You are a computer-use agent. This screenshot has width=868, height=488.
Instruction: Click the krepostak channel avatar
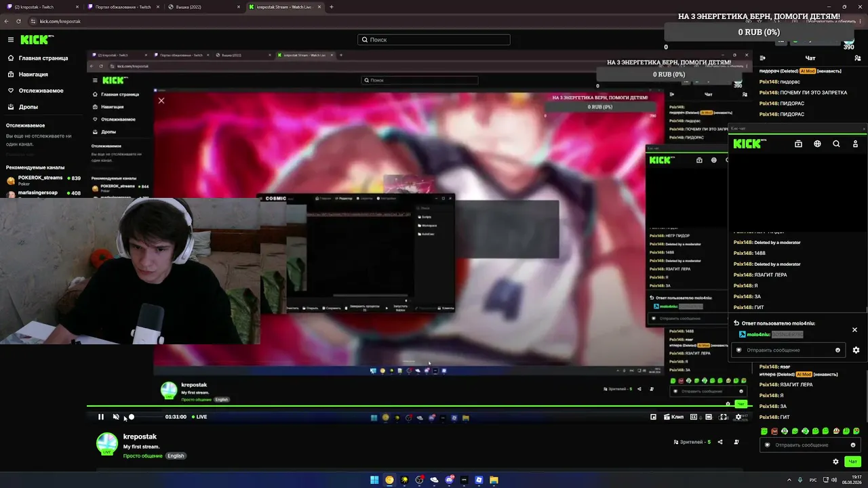click(x=106, y=443)
